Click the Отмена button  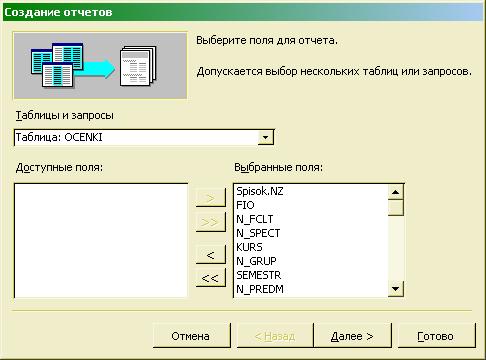(x=191, y=336)
